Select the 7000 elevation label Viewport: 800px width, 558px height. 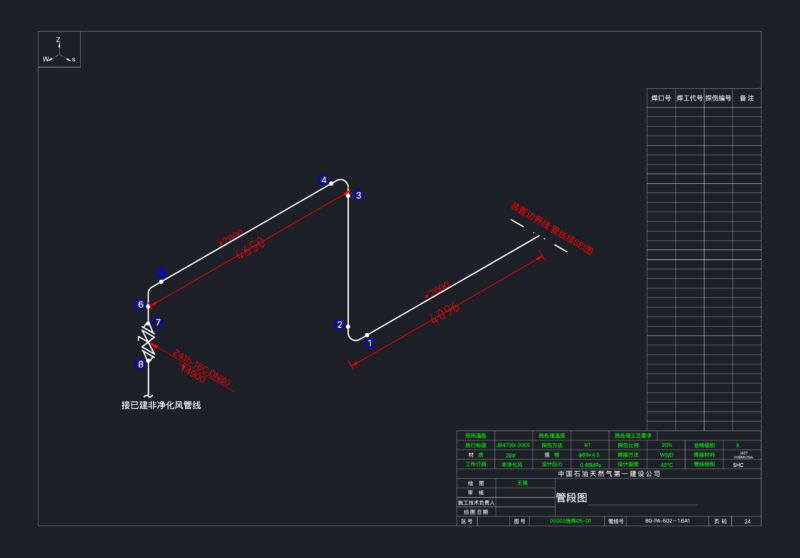tap(437, 290)
